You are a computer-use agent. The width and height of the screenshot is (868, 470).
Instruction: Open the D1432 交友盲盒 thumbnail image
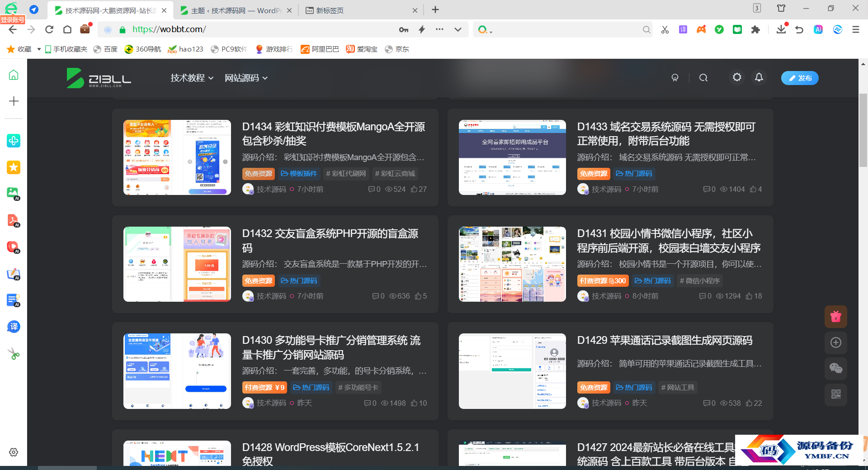coord(177,264)
